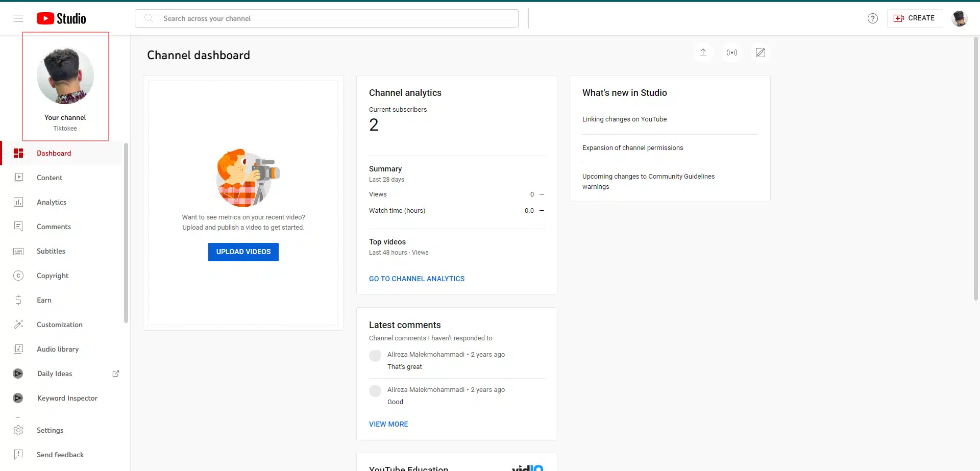Open the account avatar in top bar

959,18
